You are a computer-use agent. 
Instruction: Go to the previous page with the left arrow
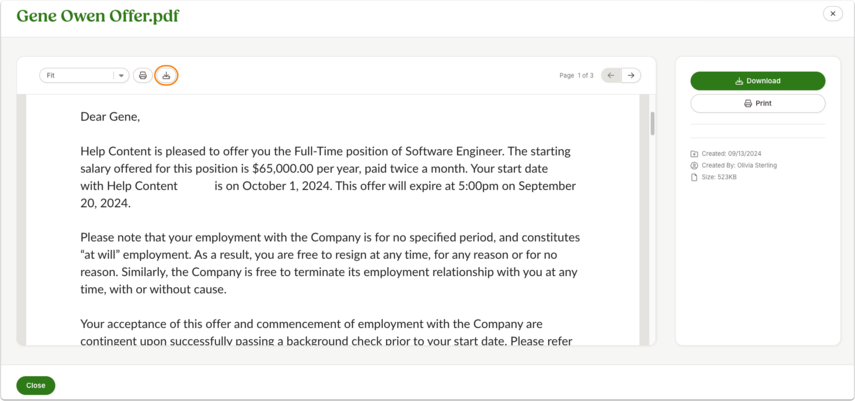611,75
